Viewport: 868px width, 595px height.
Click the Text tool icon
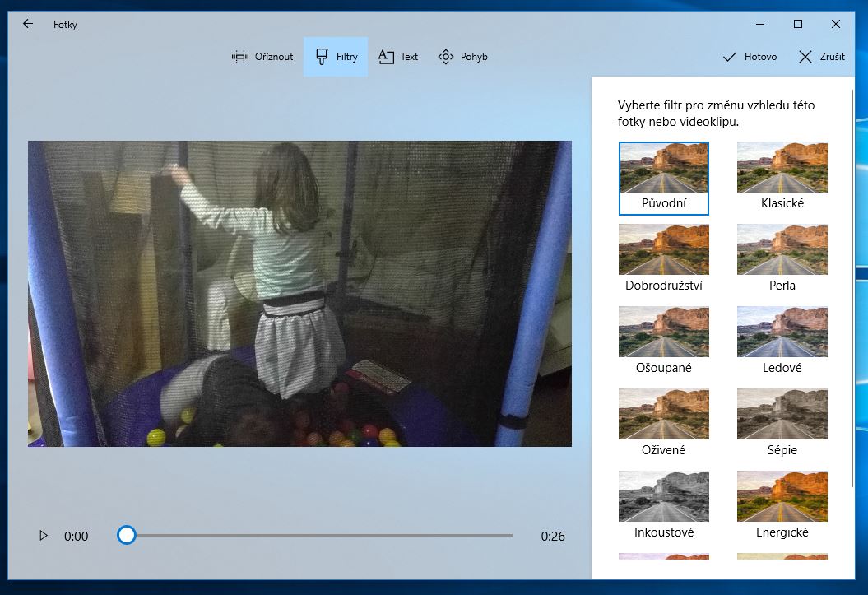[x=386, y=57]
